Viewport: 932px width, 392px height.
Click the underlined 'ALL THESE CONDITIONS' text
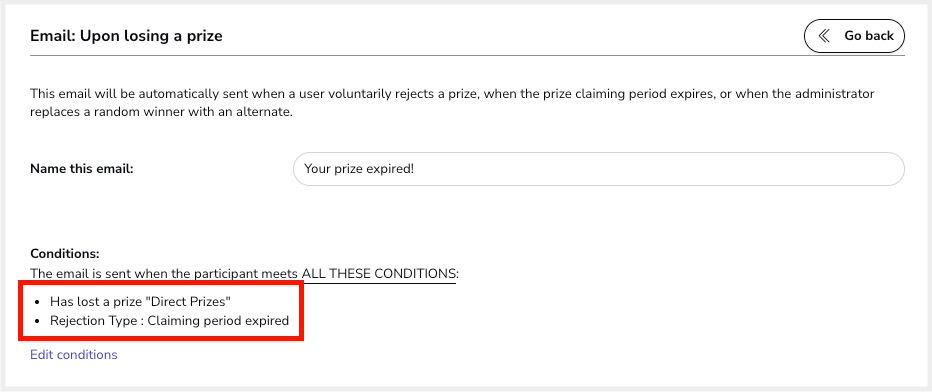point(380,274)
